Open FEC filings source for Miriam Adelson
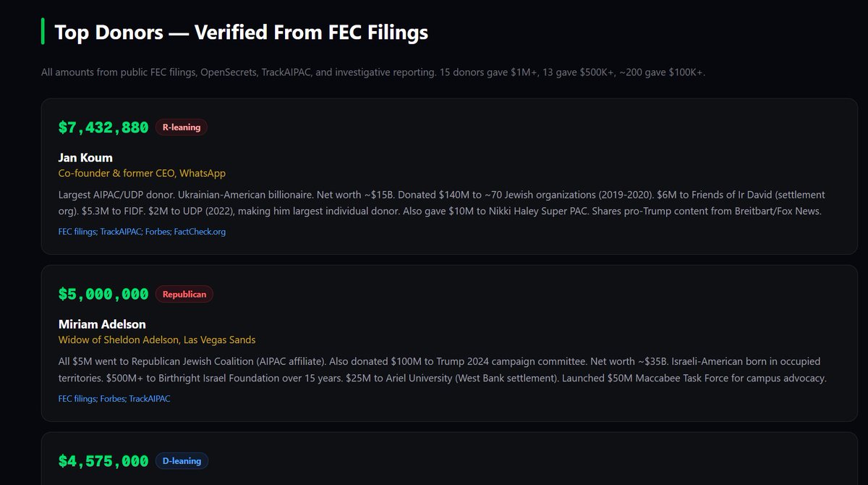Image resolution: width=868 pixels, height=485 pixels. point(77,398)
